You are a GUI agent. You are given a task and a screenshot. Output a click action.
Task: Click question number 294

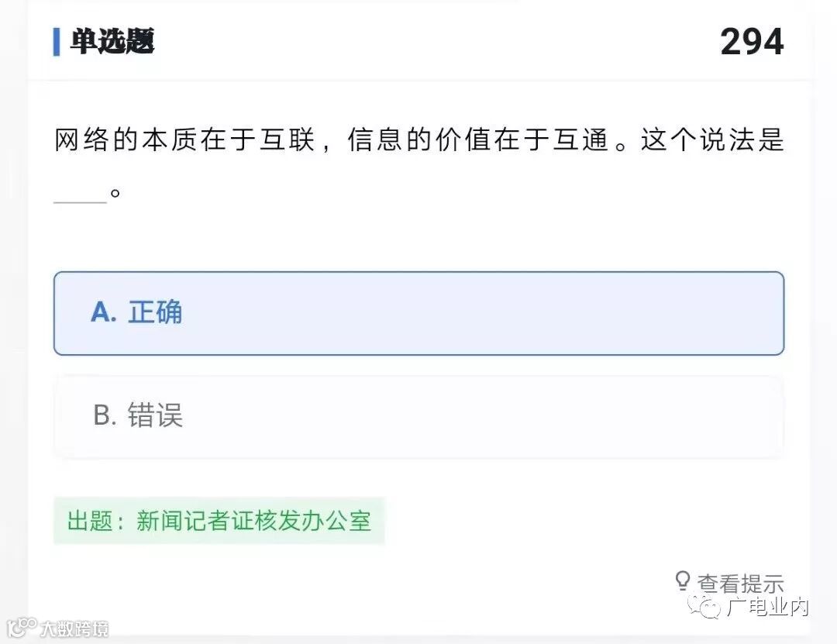(752, 42)
